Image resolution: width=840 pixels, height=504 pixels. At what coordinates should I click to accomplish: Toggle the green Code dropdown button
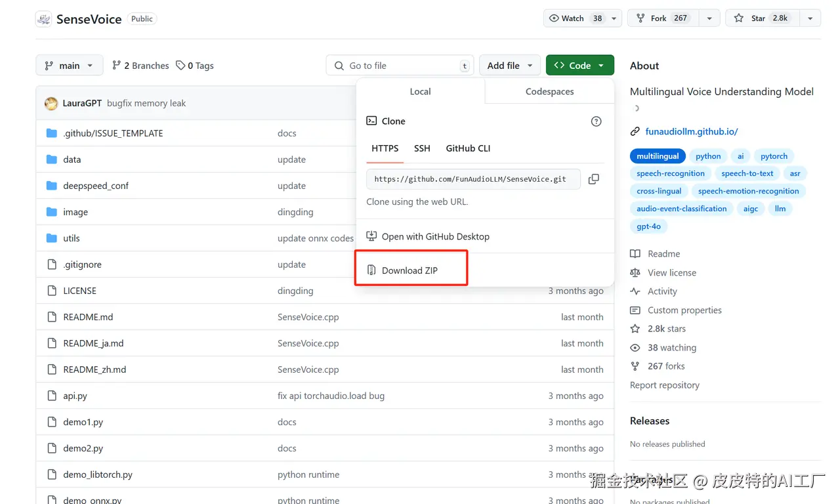580,66
